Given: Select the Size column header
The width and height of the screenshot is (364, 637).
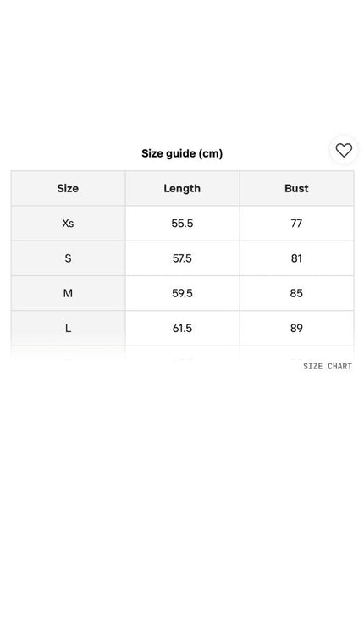Looking at the screenshot, I should coord(68,188).
